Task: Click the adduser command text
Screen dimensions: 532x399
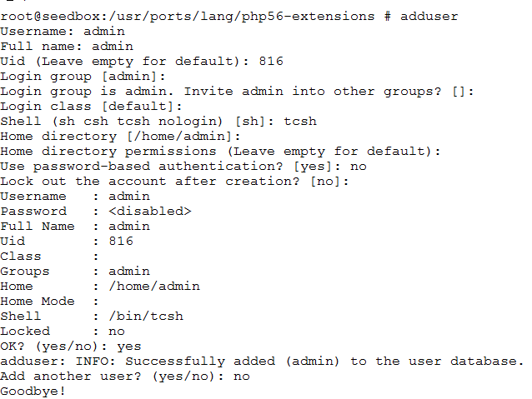Action: coord(429,17)
